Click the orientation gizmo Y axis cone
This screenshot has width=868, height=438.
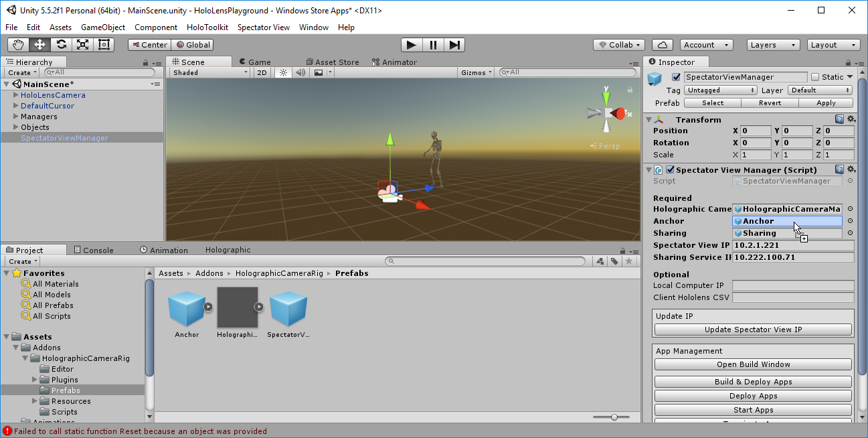[606, 99]
